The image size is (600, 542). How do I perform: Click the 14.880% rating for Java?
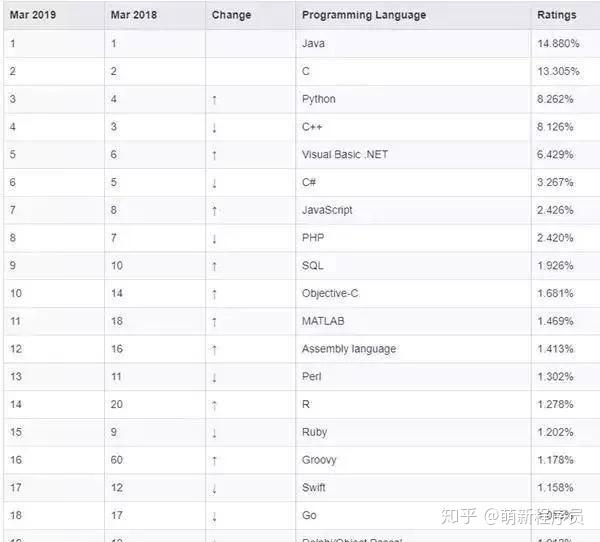click(558, 43)
